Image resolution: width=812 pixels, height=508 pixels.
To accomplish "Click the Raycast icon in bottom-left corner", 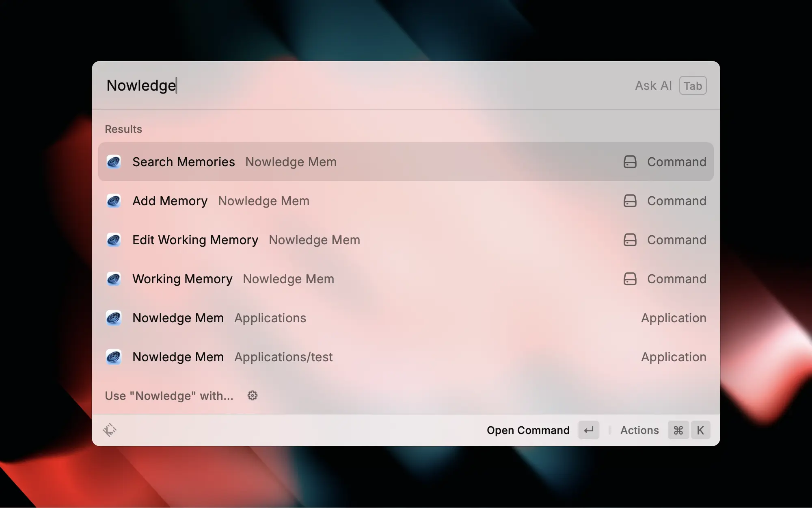I will coord(109,430).
